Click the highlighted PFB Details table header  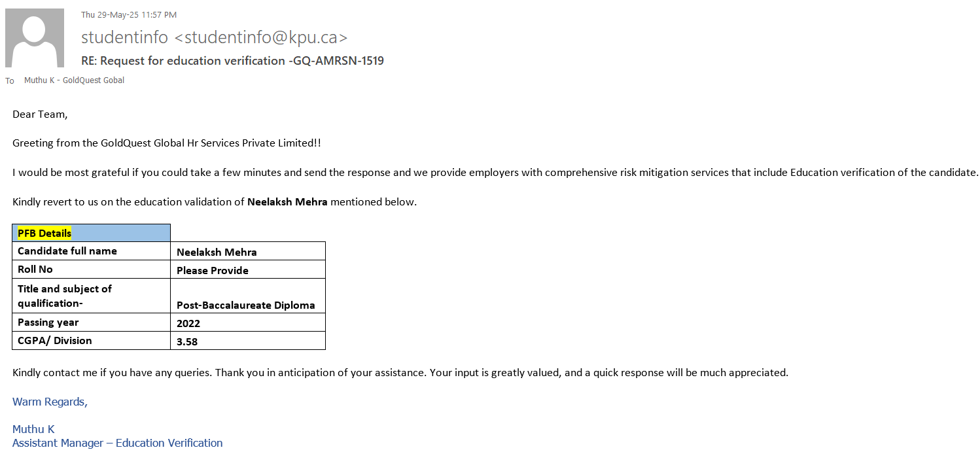(44, 233)
